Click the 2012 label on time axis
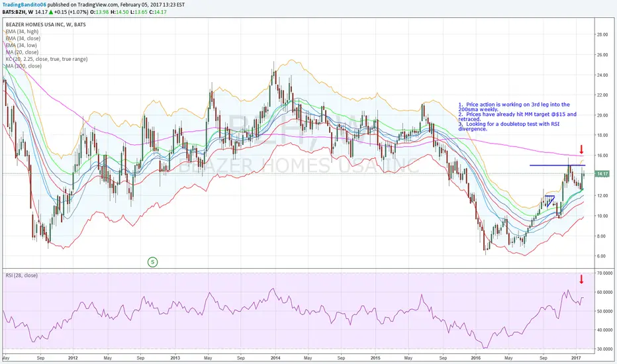Image resolution: width=617 pixels, height=364 pixels. (x=73, y=358)
